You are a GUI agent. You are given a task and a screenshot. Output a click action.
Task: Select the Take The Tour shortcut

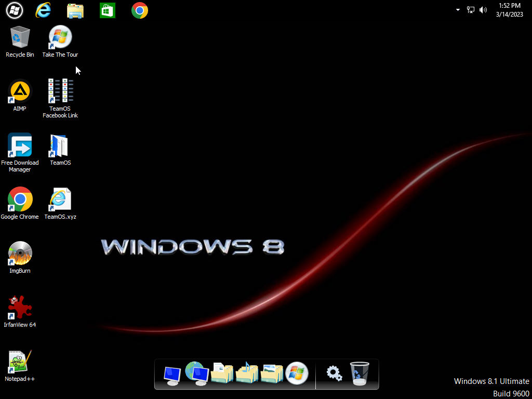click(60, 42)
